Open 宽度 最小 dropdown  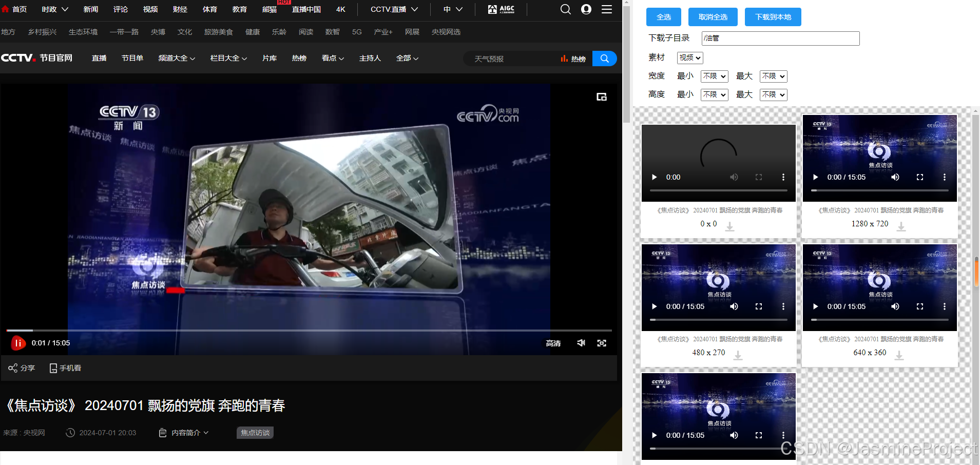point(714,76)
